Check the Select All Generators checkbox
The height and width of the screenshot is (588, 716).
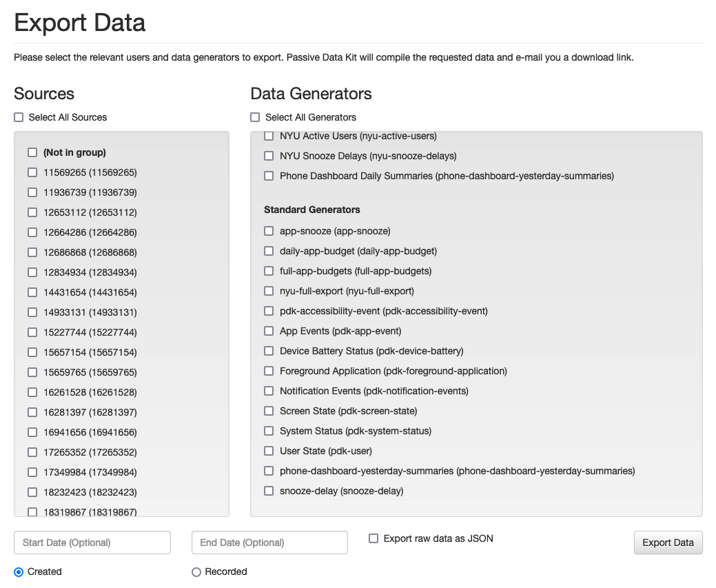256,117
